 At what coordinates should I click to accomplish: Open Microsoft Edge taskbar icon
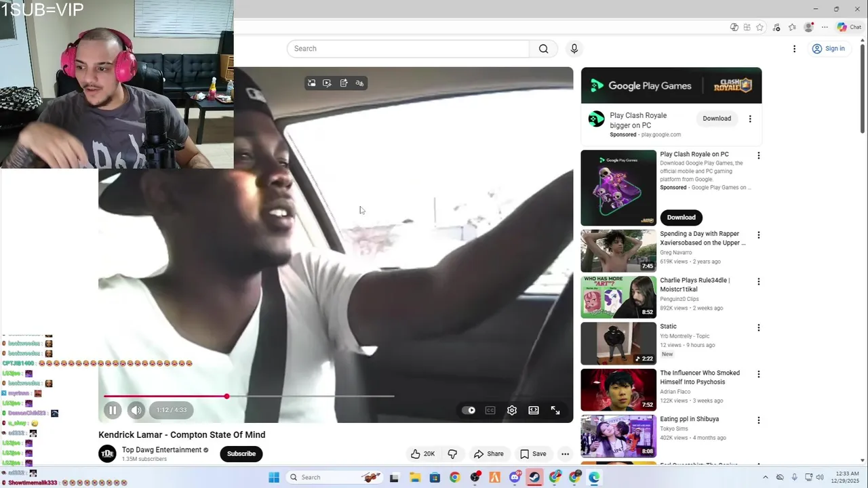coord(594,477)
